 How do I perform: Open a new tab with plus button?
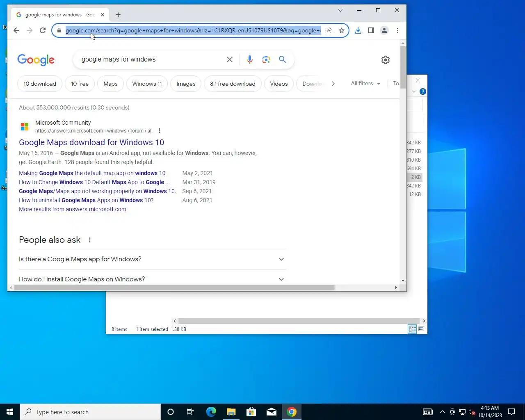[118, 15]
